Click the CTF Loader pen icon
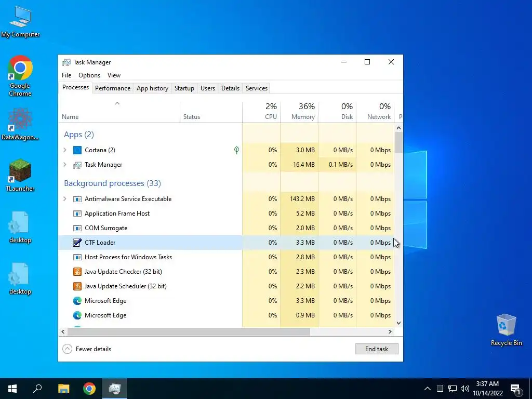Image resolution: width=532 pixels, height=399 pixels. (77, 243)
